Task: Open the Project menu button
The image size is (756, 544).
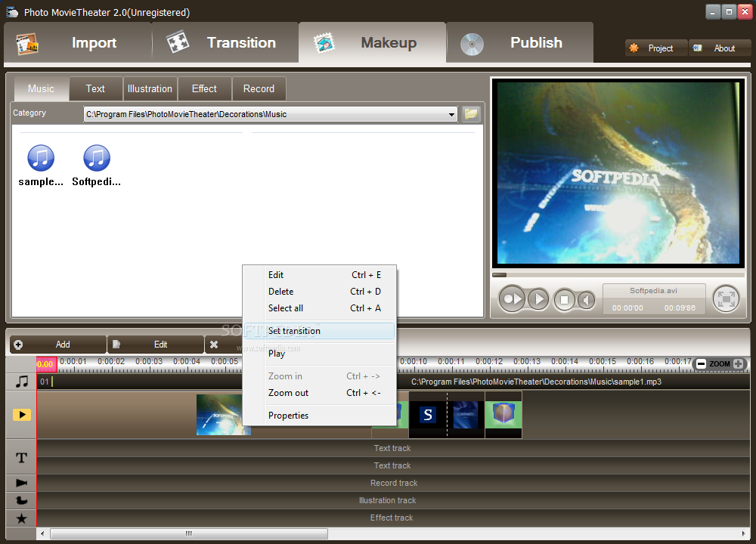Action: (656, 48)
